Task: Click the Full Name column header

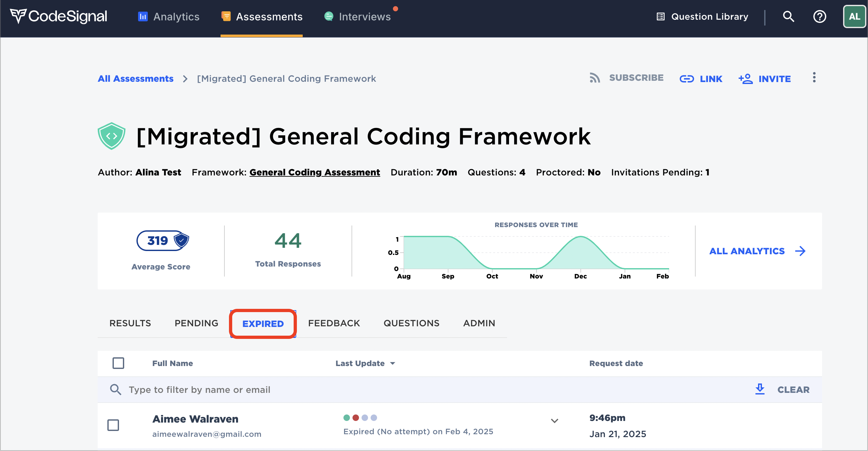Action: pos(172,363)
